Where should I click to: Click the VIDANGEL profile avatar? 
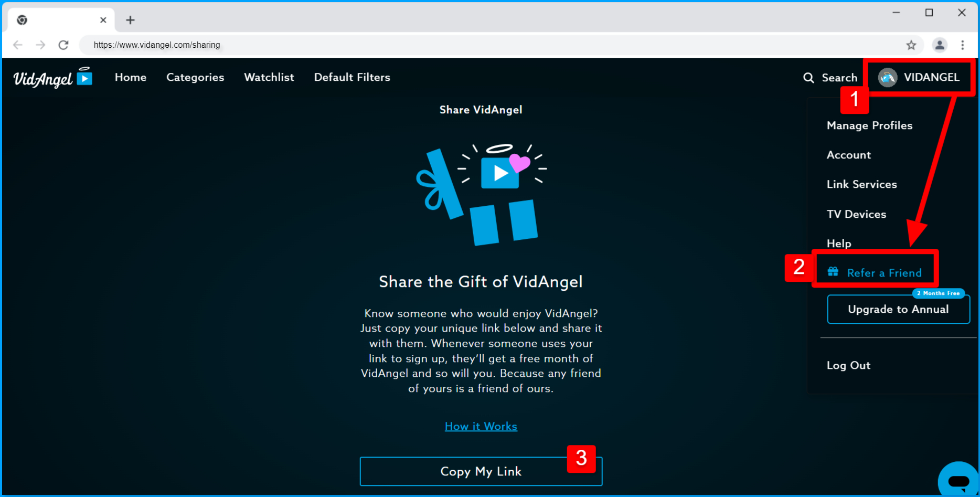coord(888,78)
